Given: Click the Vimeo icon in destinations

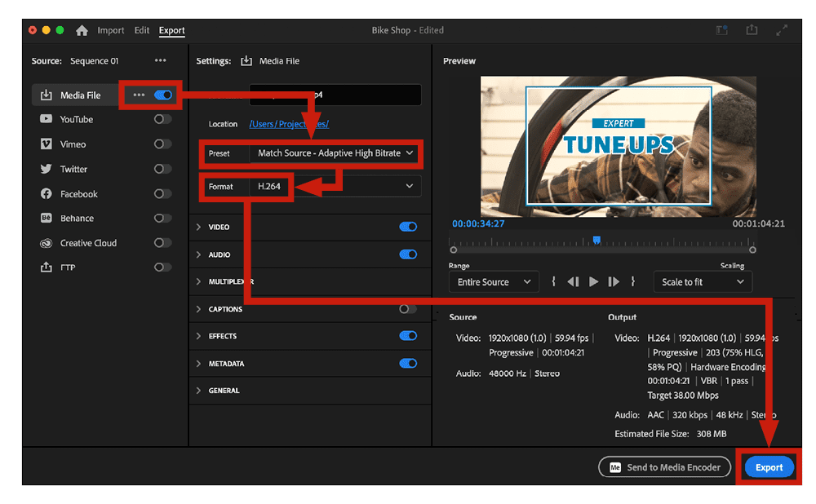Looking at the screenshot, I should pyautogui.click(x=47, y=144).
